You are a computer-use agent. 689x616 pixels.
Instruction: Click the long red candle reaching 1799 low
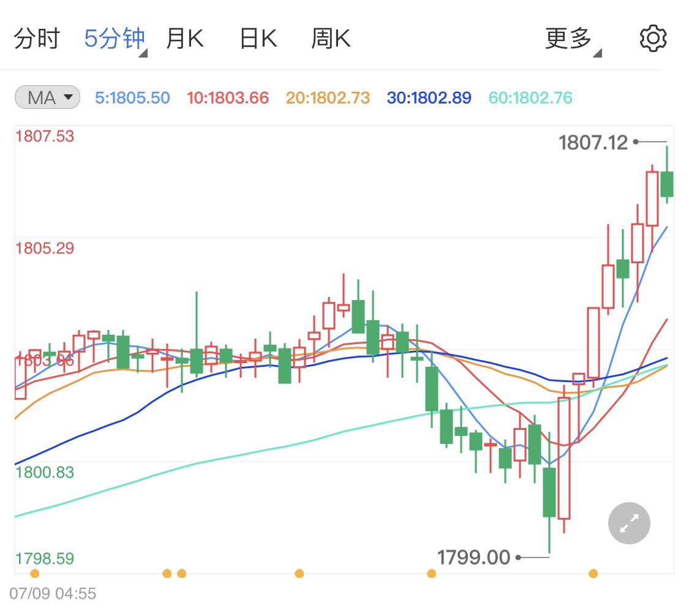pyautogui.click(x=564, y=458)
